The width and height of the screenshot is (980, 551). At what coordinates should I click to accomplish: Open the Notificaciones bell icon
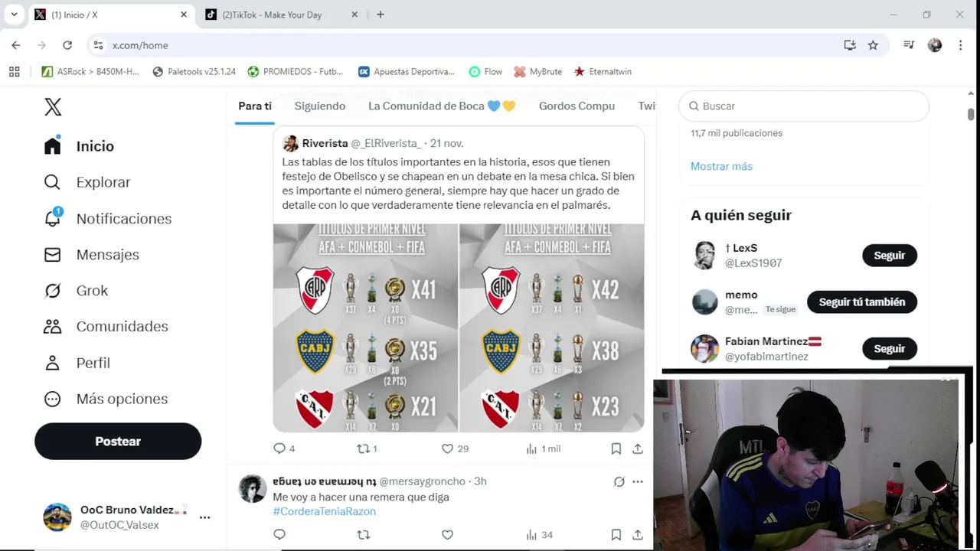pos(53,218)
